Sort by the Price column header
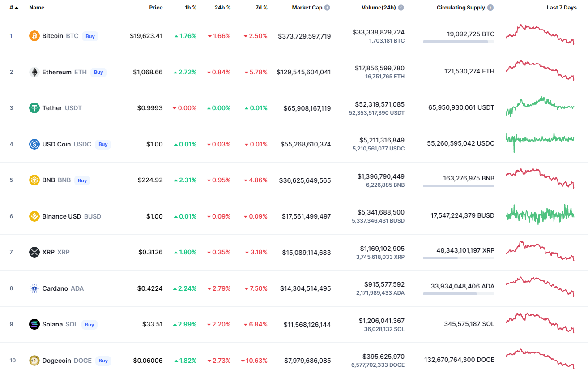The height and width of the screenshot is (378, 588). [156, 8]
